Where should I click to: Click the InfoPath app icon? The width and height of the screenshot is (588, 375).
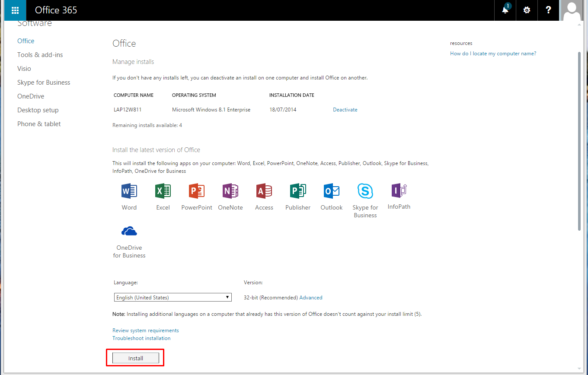coord(399,190)
